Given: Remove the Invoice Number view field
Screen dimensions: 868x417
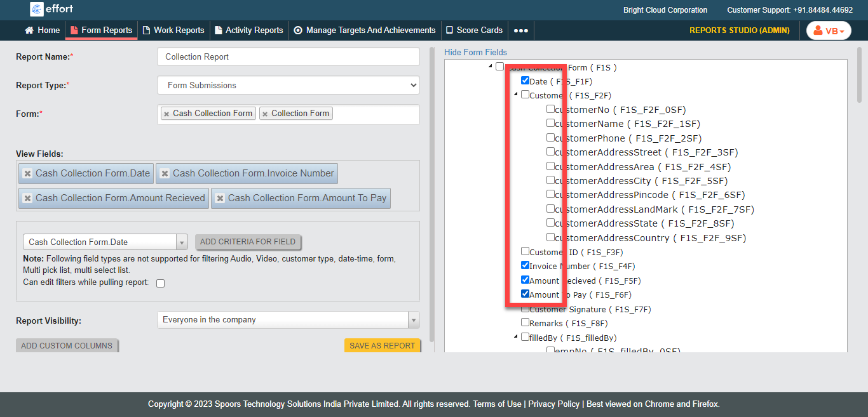Looking at the screenshot, I should coord(165,174).
